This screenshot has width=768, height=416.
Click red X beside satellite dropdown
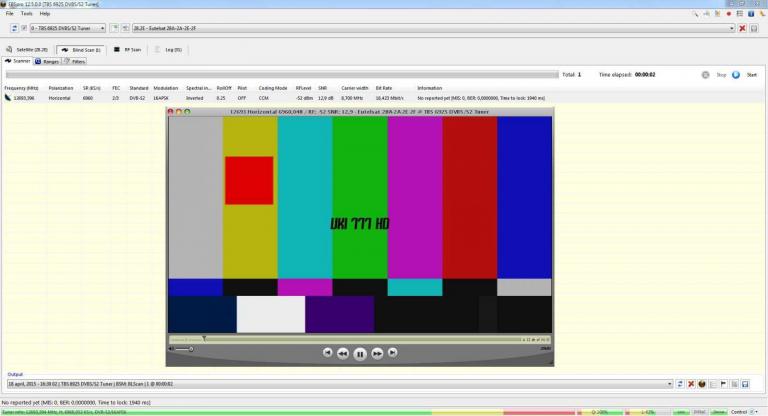click(741, 28)
